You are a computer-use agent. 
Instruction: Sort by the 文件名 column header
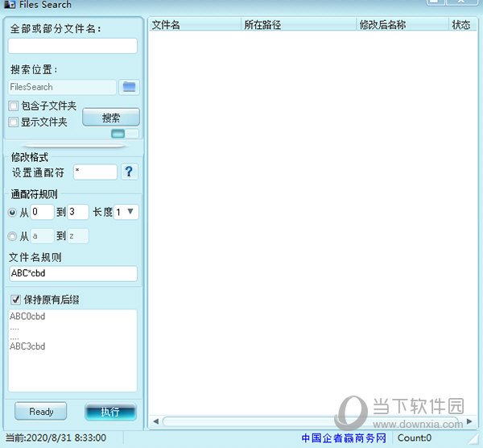(x=193, y=25)
